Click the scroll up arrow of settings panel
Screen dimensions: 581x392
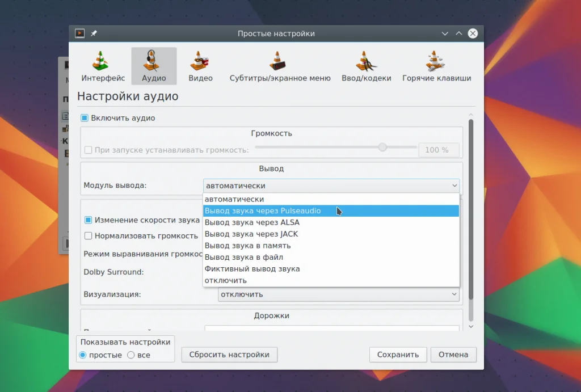pos(471,115)
